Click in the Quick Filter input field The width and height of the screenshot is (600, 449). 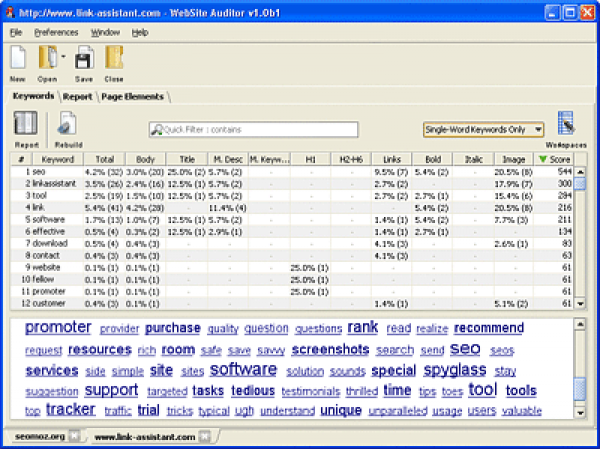[260, 129]
